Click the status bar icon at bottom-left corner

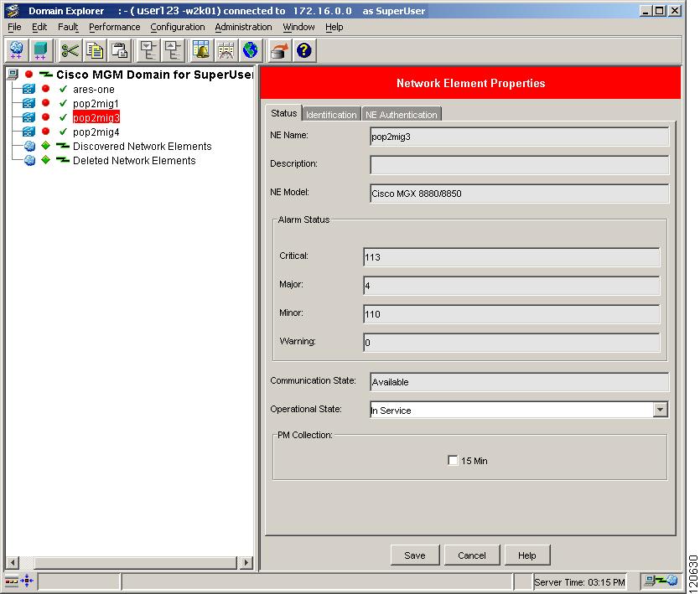[11, 581]
